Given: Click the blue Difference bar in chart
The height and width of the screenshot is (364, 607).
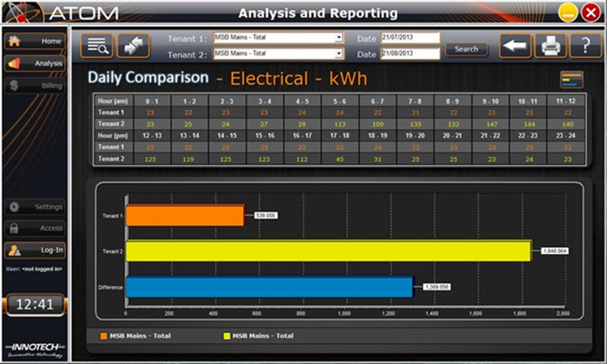Looking at the screenshot, I should click(270, 285).
